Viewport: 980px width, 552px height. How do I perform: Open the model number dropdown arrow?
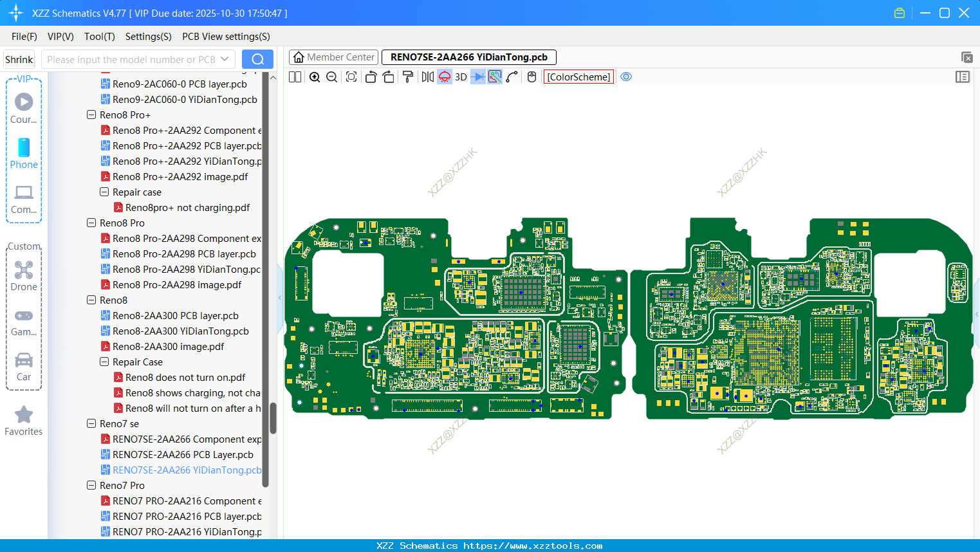tap(225, 59)
